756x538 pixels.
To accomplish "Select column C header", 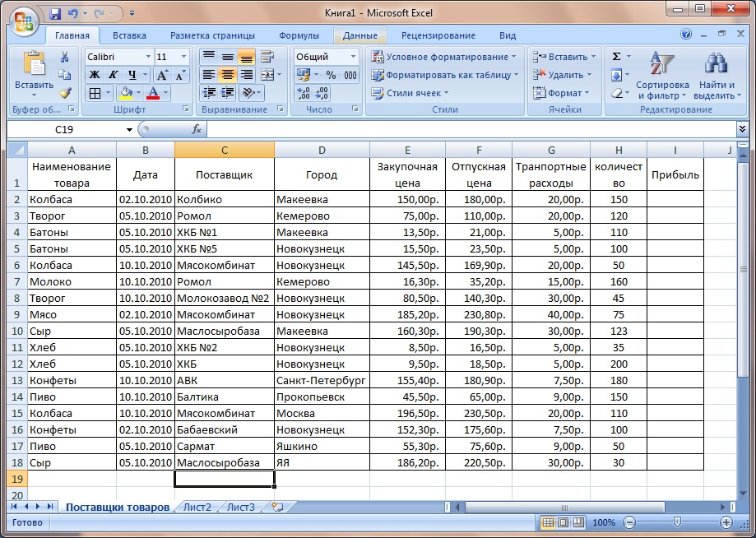I will (225, 150).
